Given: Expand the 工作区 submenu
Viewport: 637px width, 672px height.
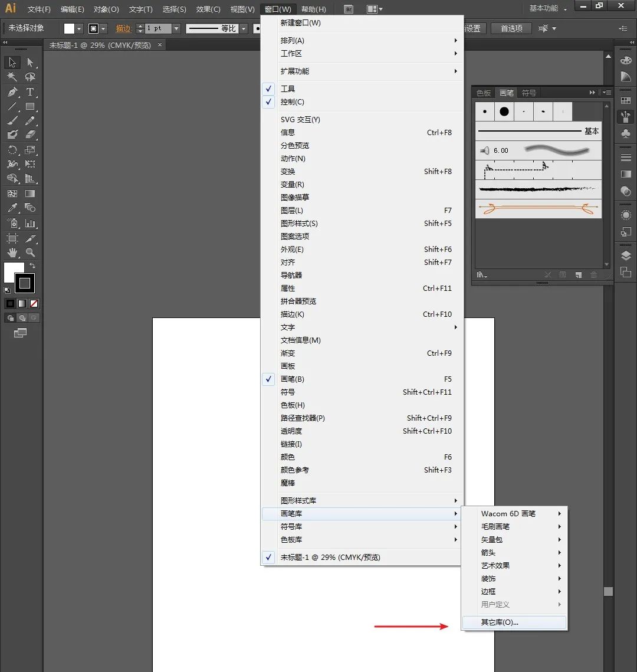Looking at the screenshot, I should point(362,54).
